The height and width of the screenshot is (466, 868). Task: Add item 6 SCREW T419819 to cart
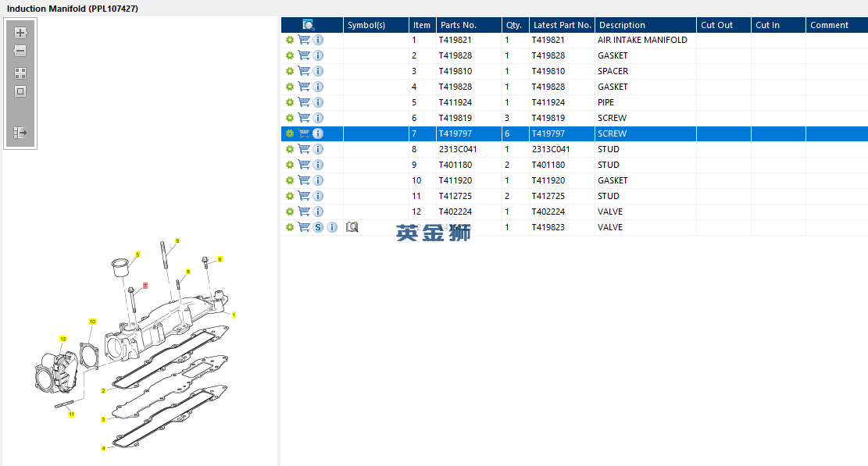pyautogui.click(x=304, y=118)
